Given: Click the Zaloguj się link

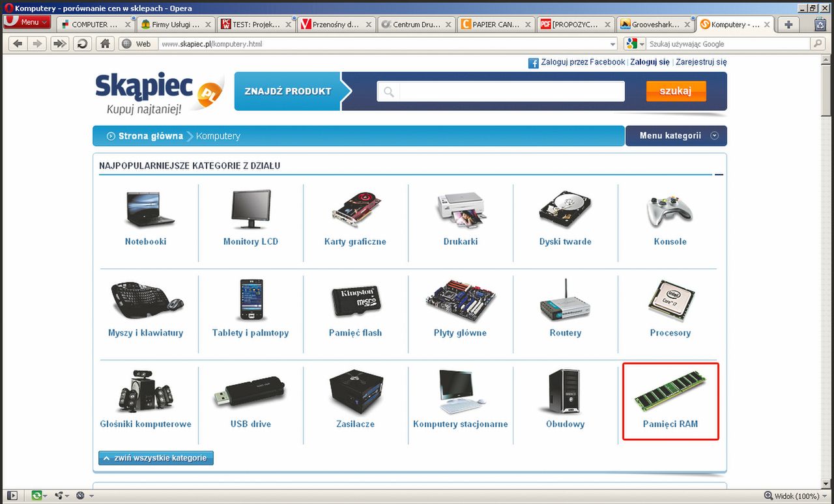Looking at the screenshot, I should pos(650,63).
